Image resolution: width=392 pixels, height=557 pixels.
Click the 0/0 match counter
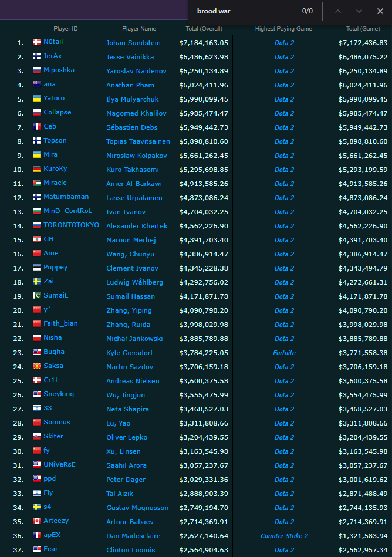[307, 11]
